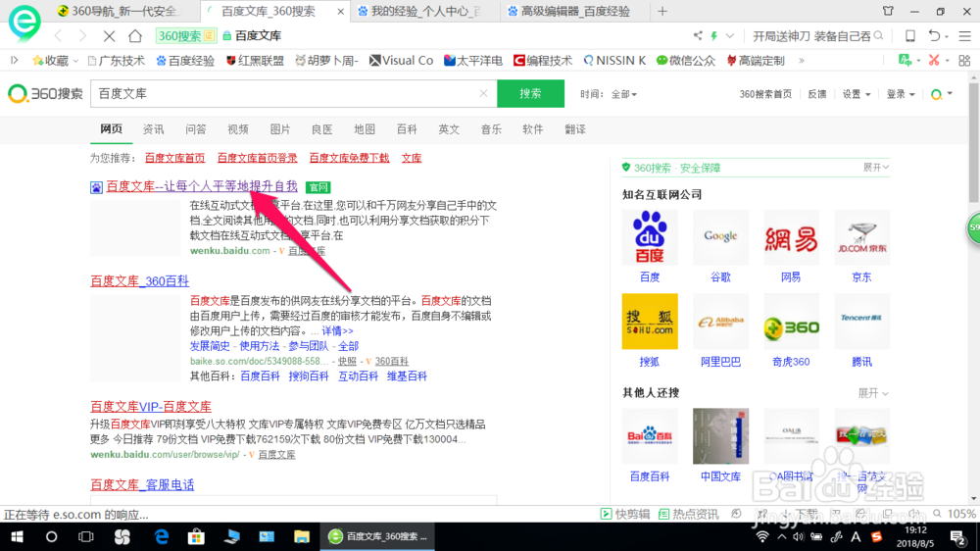Click the 反馈 feedback link
980x551 pixels.
pos(817,94)
